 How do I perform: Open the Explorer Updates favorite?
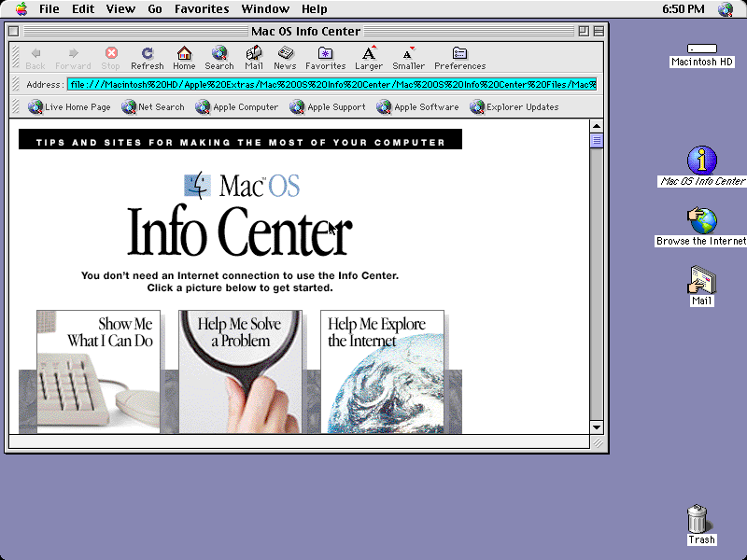[x=514, y=107]
